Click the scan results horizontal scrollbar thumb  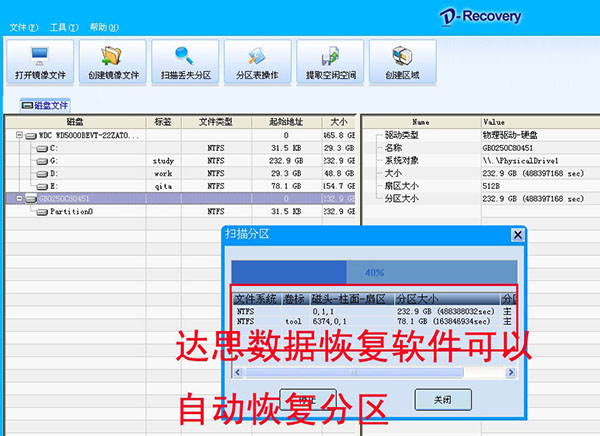[354, 372]
